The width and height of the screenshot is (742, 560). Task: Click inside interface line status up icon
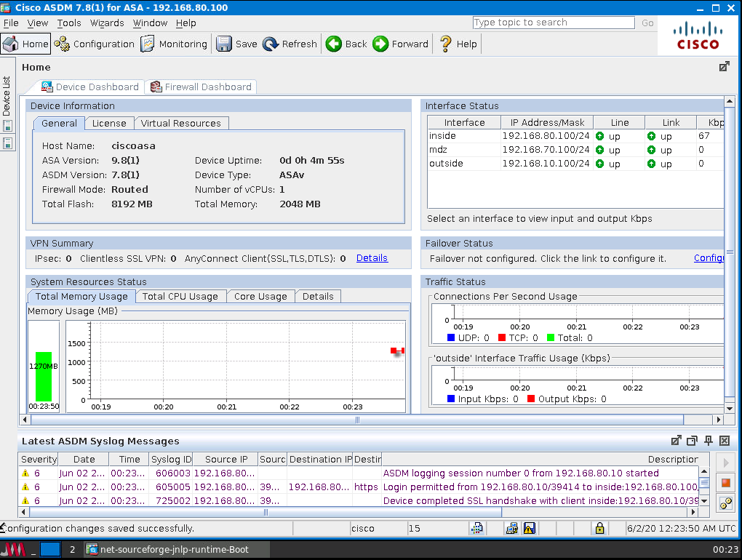coord(599,136)
